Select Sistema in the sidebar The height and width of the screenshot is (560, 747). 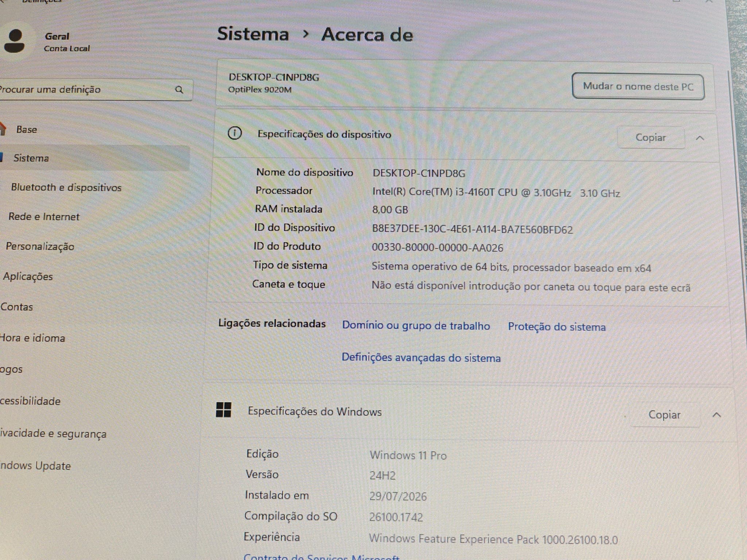[31, 158]
